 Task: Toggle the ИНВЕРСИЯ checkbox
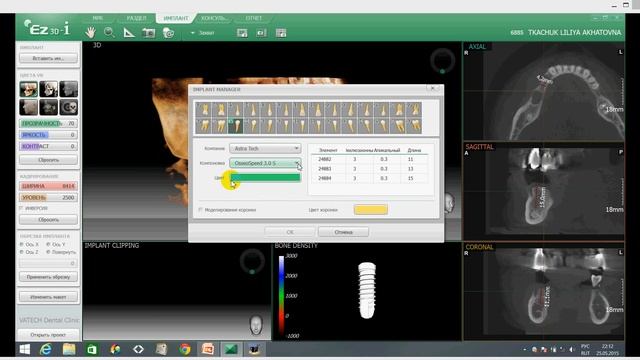click(22, 208)
